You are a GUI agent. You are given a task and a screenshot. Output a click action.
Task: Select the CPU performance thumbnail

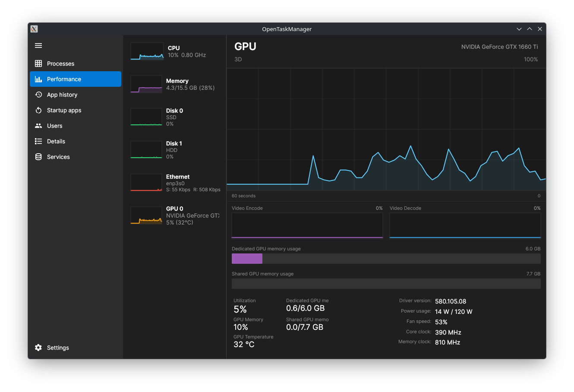coord(146,51)
